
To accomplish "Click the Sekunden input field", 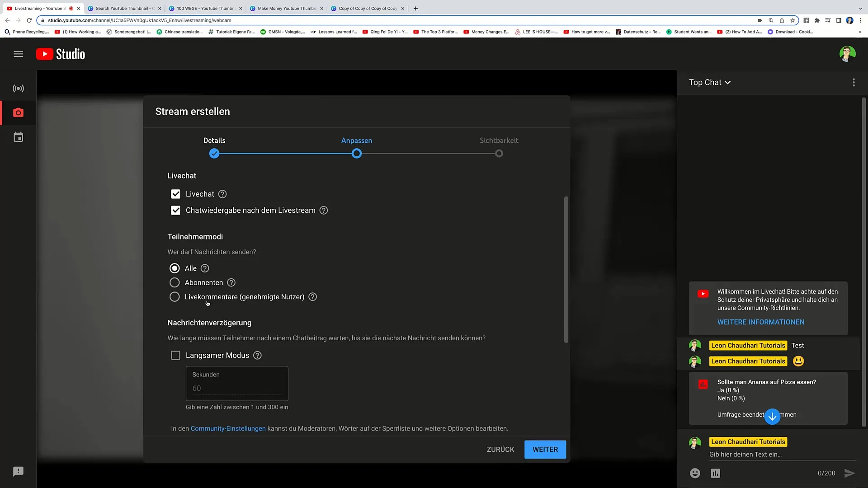I will click(x=237, y=384).
